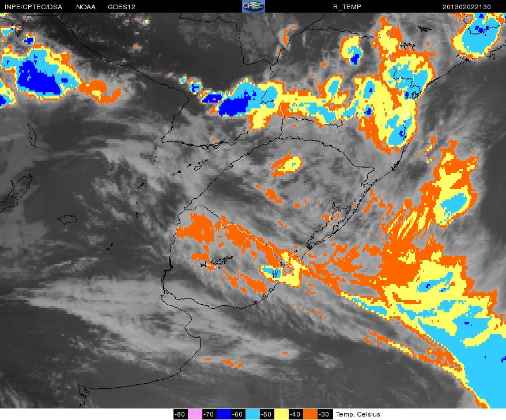
Task: Click the CPTEC logo in the header
Action: coord(254,6)
